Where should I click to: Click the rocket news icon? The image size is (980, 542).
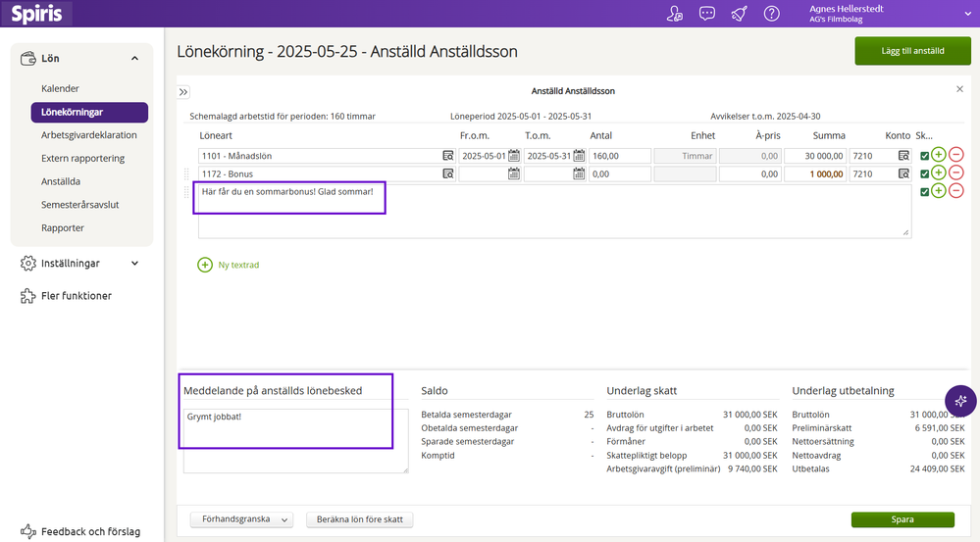(739, 14)
